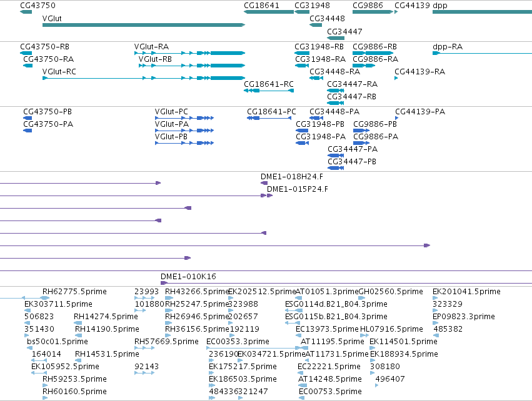Viewport: 532px width, 401px height.
Task: Select the VGlut gene bar
Action: tap(144, 25)
